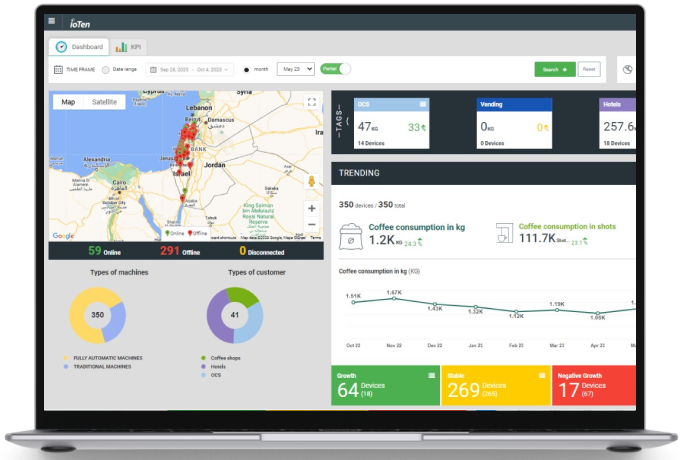The height and width of the screenshot is (460, 682).
Task: Click the calendar icon next to Time Frame
Action: tap(58, 70)
